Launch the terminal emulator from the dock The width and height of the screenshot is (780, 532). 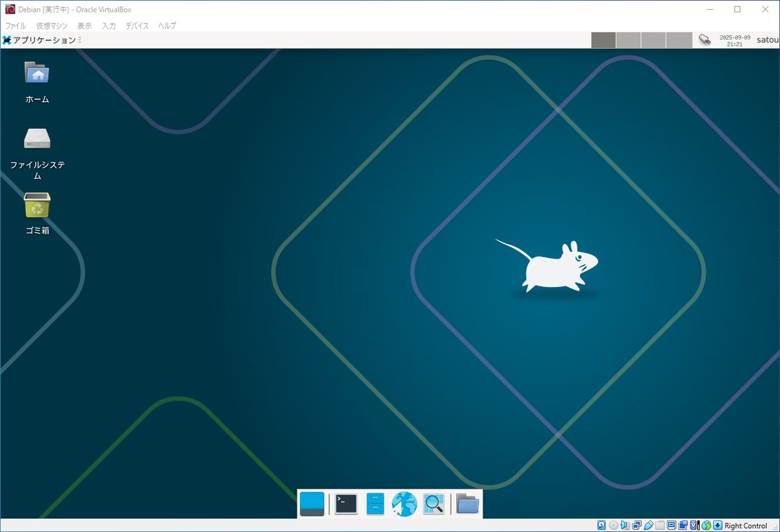click(346, 504)
